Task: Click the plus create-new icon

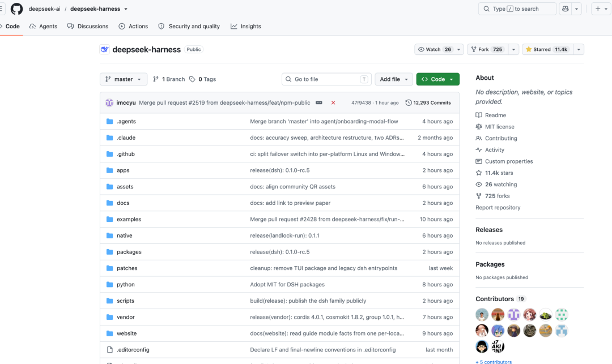Action: (x=598, y=8)
